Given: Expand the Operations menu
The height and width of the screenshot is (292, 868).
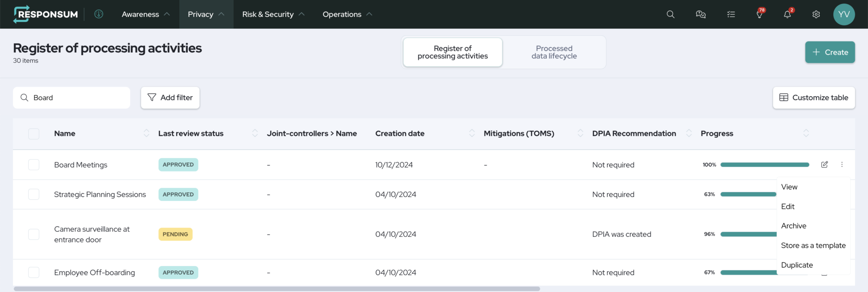Looking at the screenshot, I should (347, 14).
